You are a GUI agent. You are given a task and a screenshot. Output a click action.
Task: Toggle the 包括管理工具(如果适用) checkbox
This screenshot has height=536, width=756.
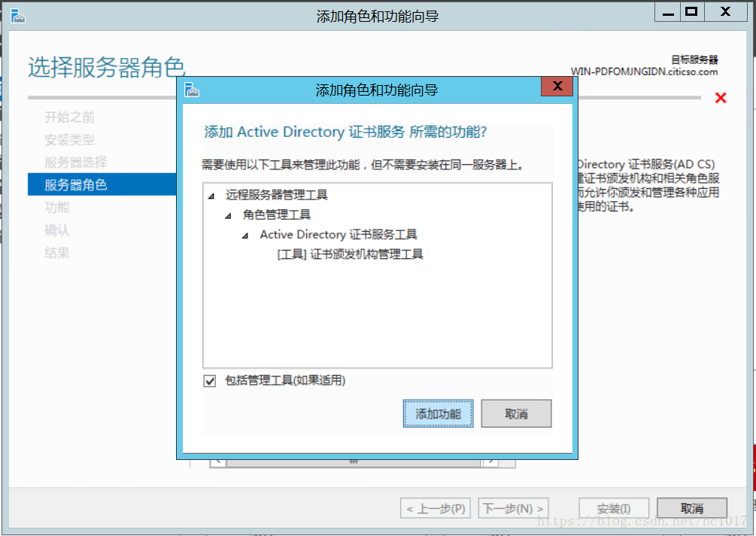tap(210, 381)
